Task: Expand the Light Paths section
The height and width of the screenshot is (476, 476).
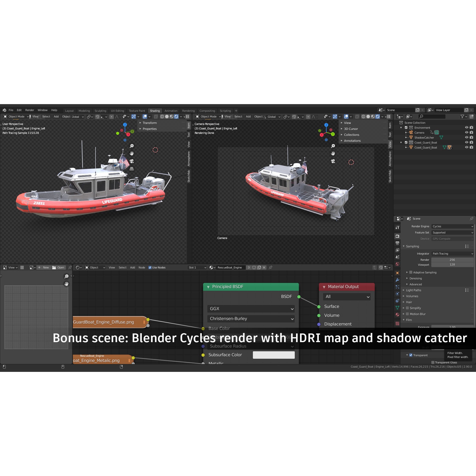Action: pyautogui.click(x=414, y=290)
